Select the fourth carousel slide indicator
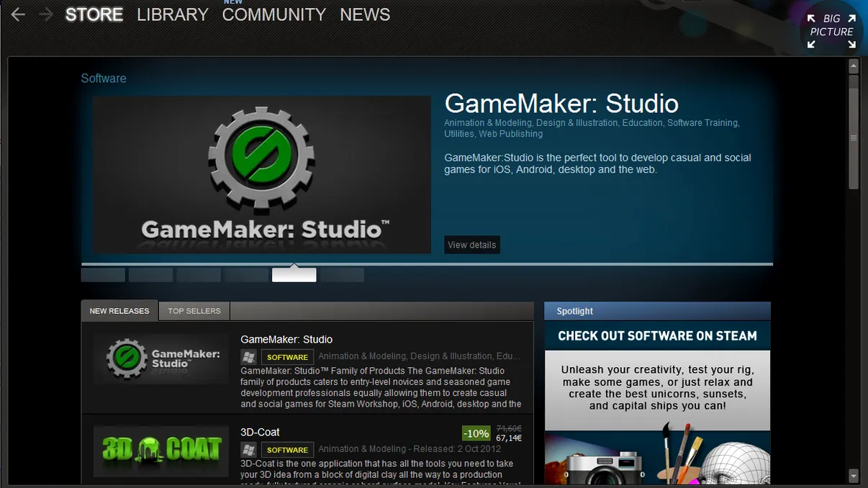This screenshot has width=868, height=488. coord(246,275)
